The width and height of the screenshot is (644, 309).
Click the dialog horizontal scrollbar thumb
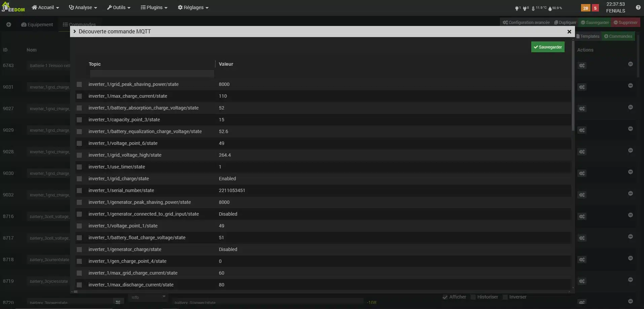(x=76, y=292)
